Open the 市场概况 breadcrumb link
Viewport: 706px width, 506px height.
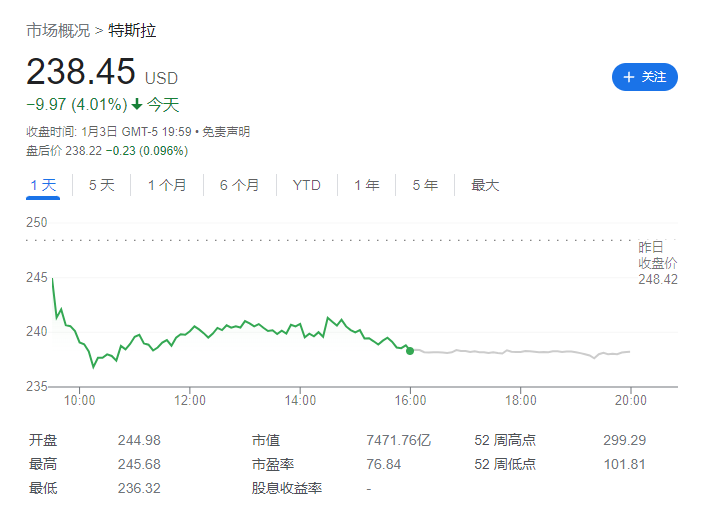[58, 31]
